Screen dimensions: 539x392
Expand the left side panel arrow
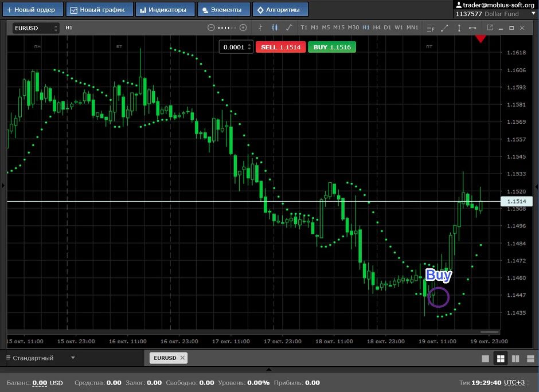(x=3, y=186)
